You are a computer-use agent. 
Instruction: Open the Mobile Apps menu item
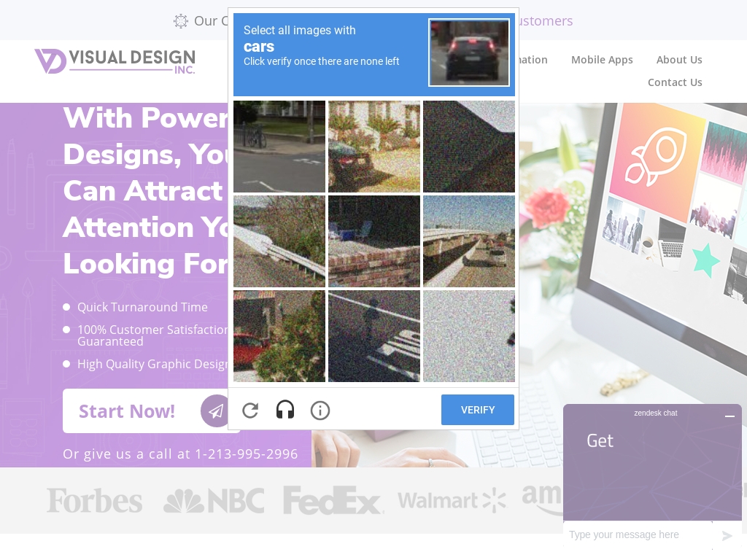[602, 60]
